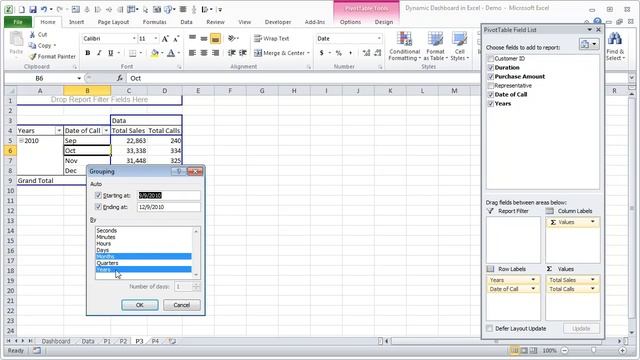The height and width of the screenshot is (360, 640).
Task: Click Merge & Center
Action: (281, 53)
